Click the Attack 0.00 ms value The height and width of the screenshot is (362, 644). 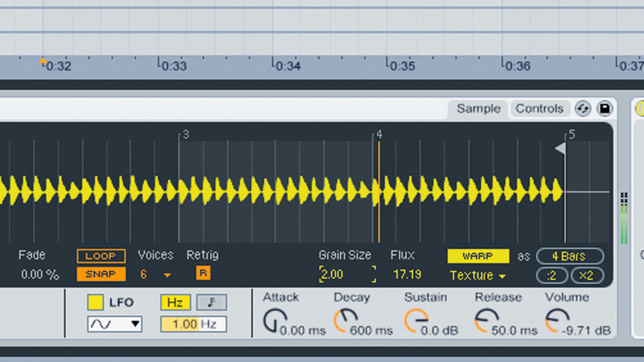(303, 330)
